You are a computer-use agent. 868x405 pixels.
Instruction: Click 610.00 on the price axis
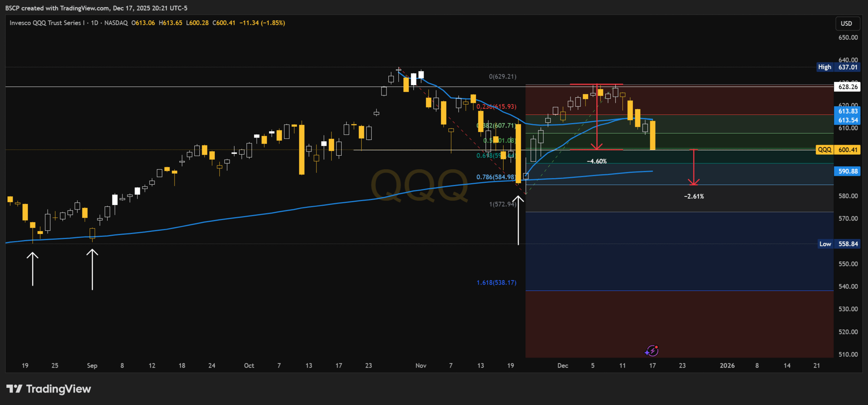click(x=848, y=128)
